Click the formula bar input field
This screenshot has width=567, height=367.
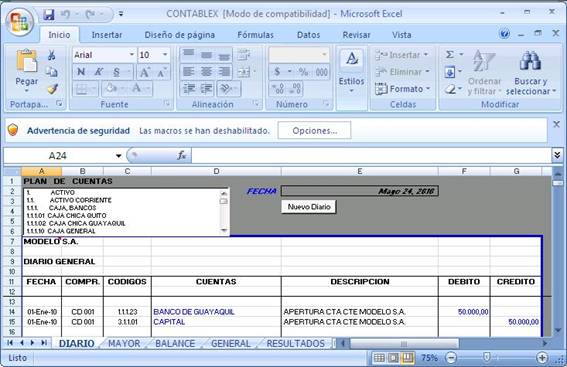[x=371, y=156]
